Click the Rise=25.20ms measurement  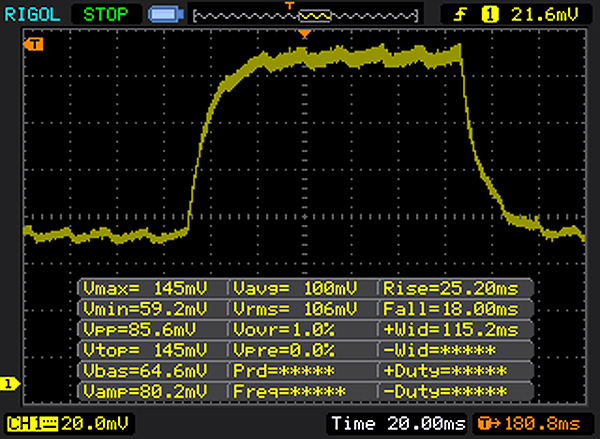tap(451, 288)
